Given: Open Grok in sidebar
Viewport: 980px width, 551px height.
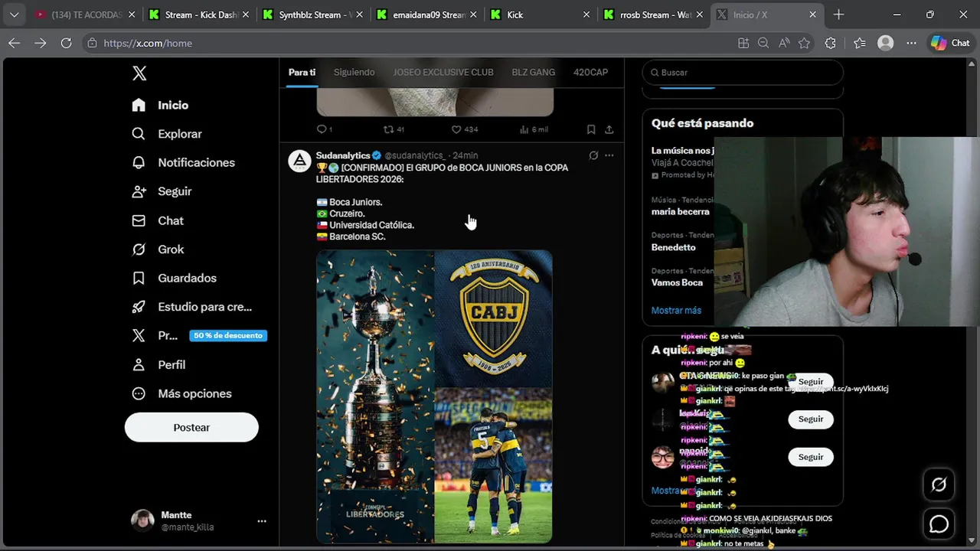Looking at the screenshot, I should (x=158, y=249).
